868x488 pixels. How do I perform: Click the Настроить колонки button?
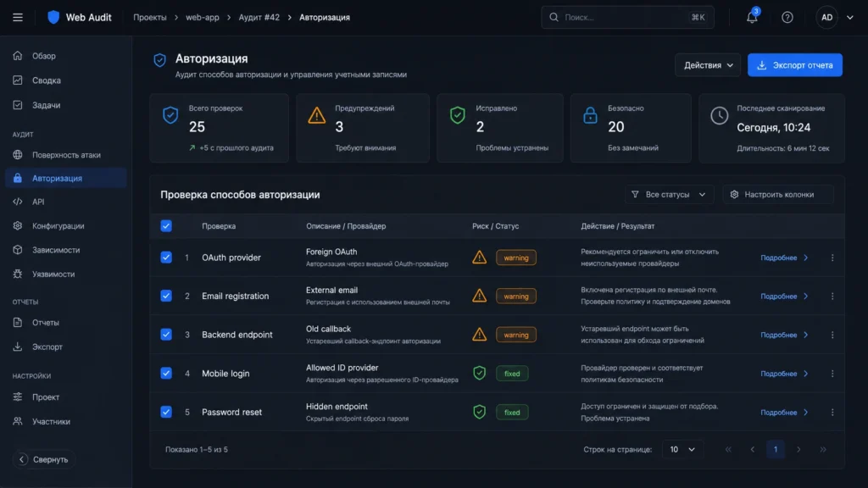(778, 195)
